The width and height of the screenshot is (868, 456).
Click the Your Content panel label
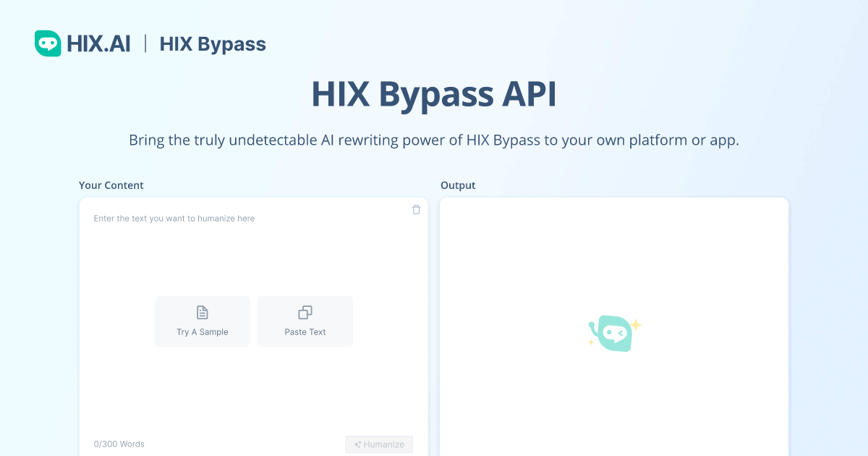click(111, 185)
